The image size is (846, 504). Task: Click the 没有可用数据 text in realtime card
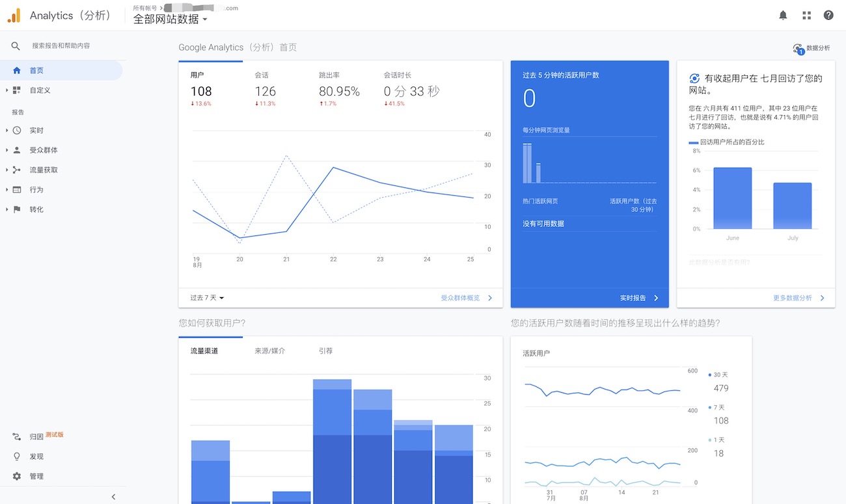(543, 224)
